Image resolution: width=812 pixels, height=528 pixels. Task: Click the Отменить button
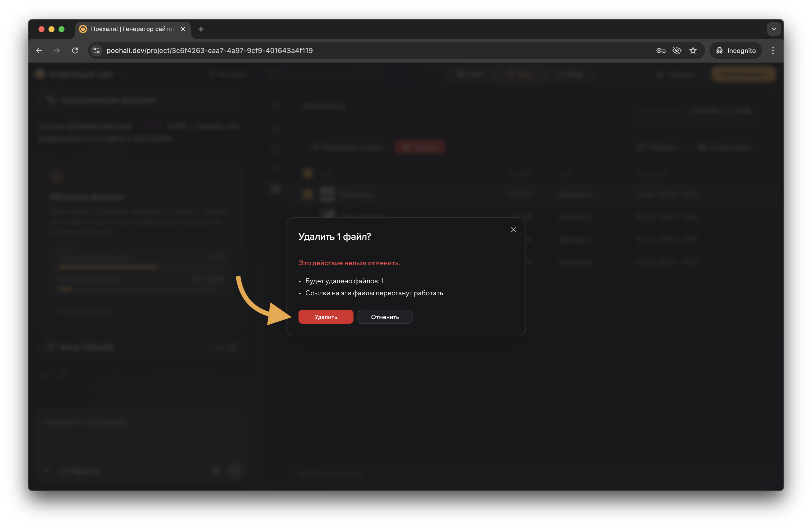tap(384, 317)
